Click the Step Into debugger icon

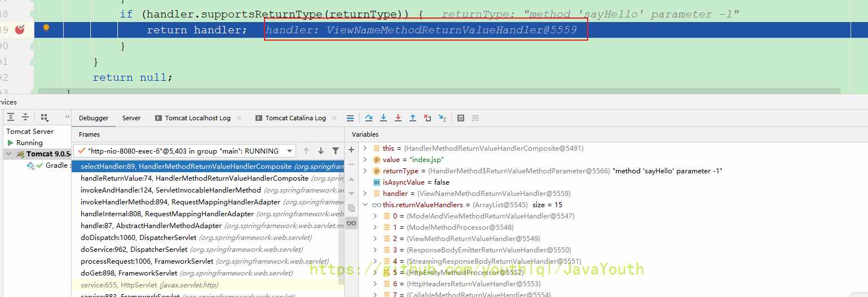coord(384,118)
